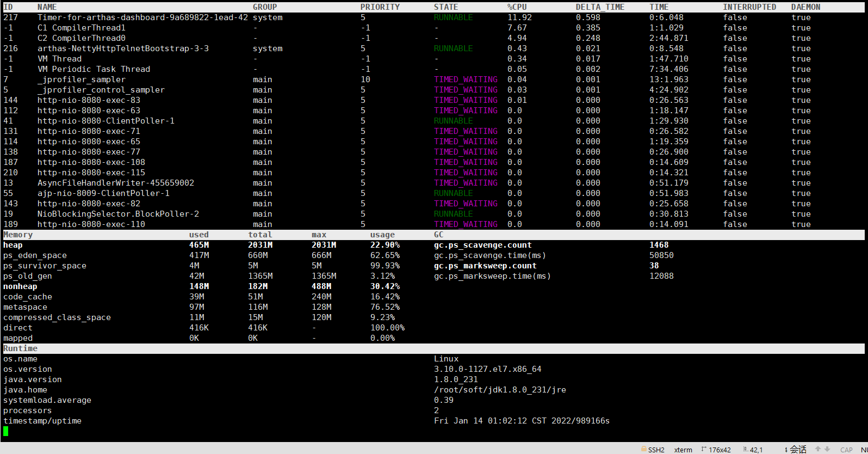Click the metaspace row label

[25, 307]
